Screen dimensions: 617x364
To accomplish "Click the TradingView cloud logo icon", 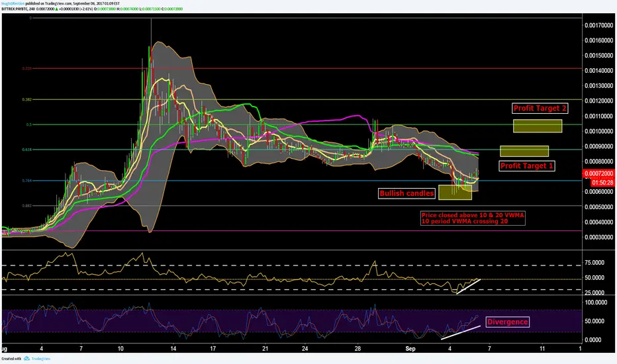I will tap(26, 359).
